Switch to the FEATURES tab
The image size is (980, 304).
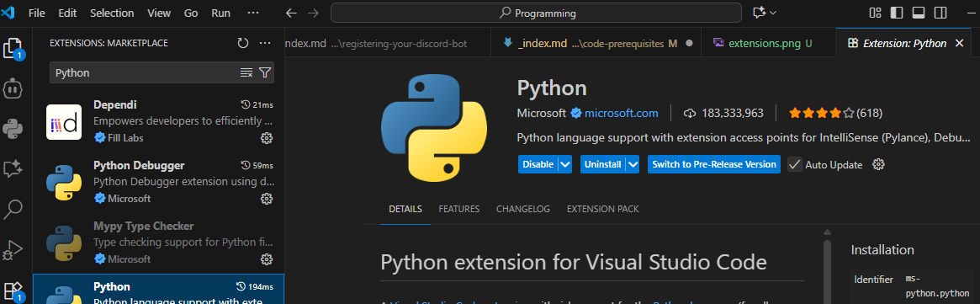(x=458, y=209)
